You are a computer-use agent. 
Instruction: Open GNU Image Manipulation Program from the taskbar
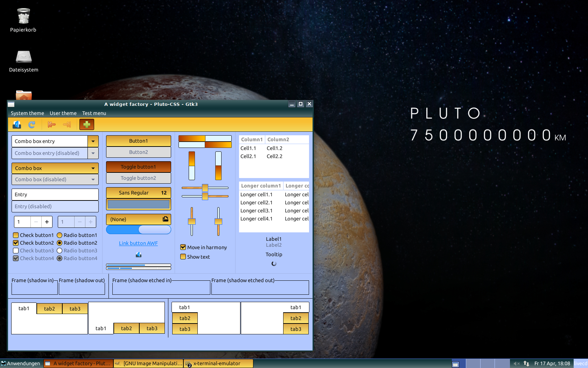coord(148,363)
